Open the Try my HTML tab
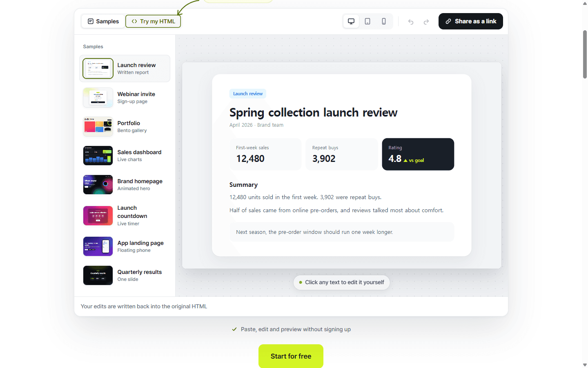 click(x=153, y=21)
